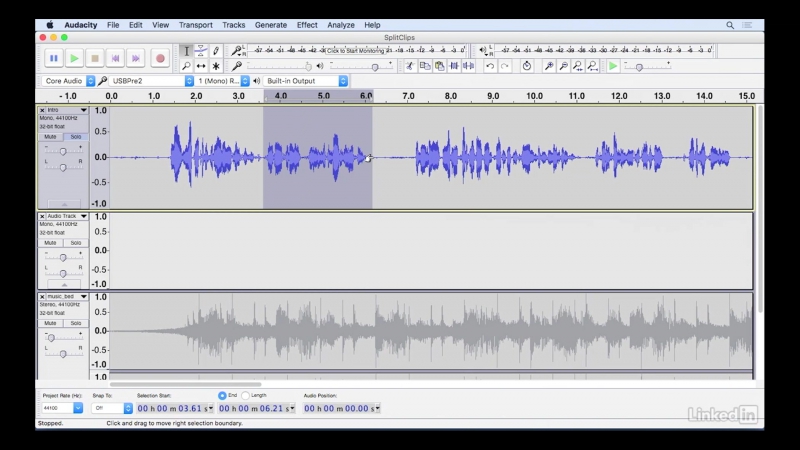Click the red Record button
The width and height of the screenshot is (800, 450).
point(160,58)
